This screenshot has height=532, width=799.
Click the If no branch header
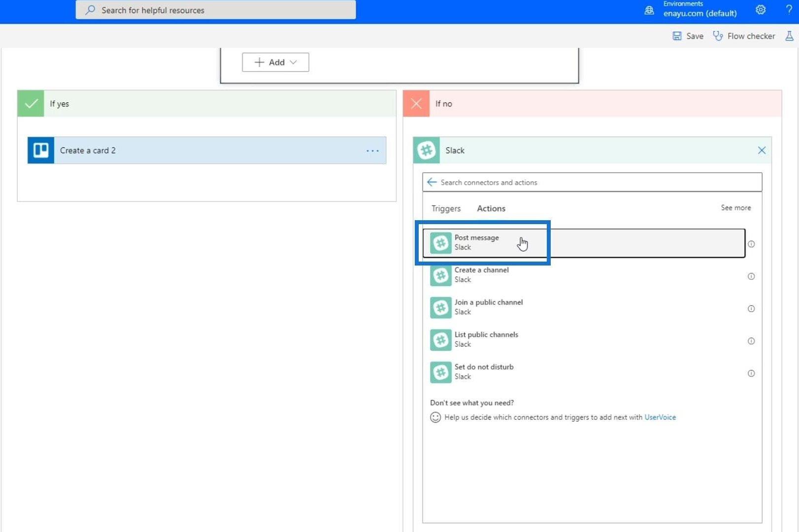(593, 103)
